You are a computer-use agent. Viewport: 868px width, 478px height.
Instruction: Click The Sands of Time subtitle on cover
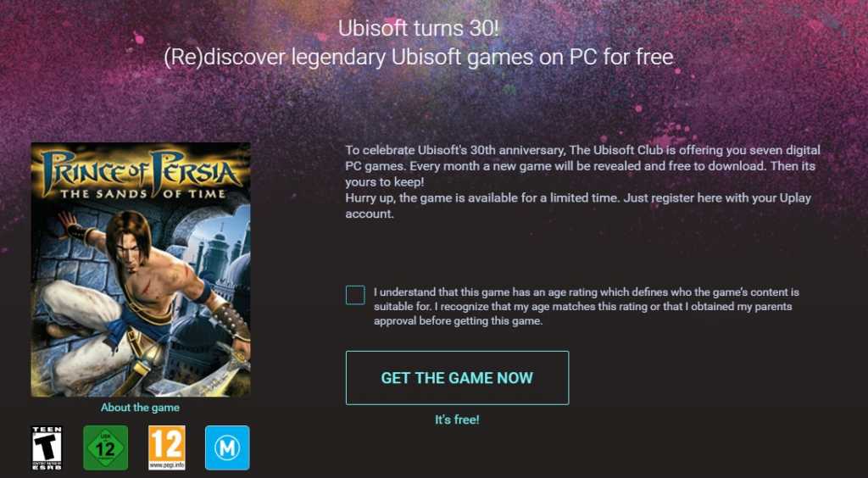click(x=142, y=194)
